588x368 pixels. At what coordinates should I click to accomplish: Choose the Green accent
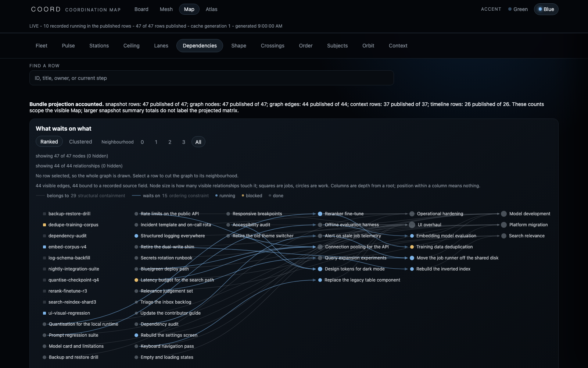(518, 9)
